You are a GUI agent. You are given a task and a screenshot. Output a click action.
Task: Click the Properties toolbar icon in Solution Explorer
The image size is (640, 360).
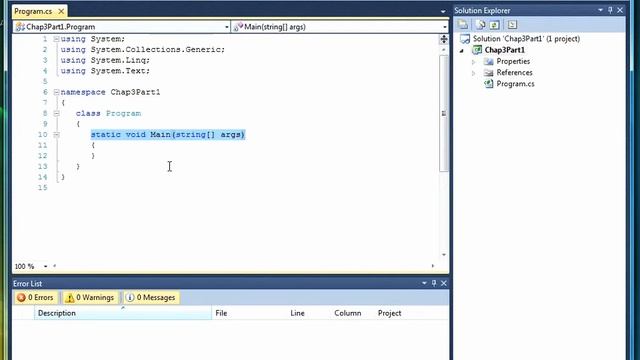(x=463, y=24)
